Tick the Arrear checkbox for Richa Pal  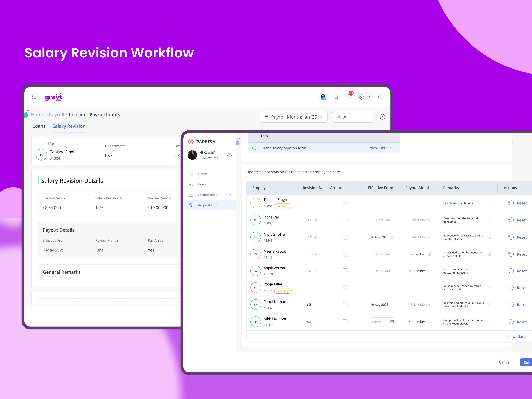[345, 220]
